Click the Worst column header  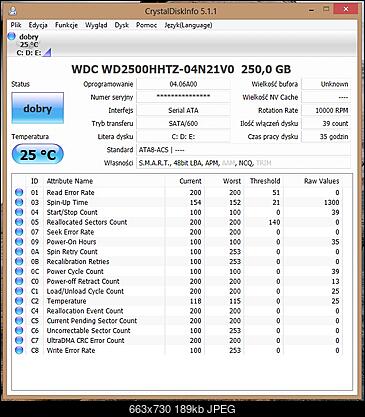pos(224,181)
